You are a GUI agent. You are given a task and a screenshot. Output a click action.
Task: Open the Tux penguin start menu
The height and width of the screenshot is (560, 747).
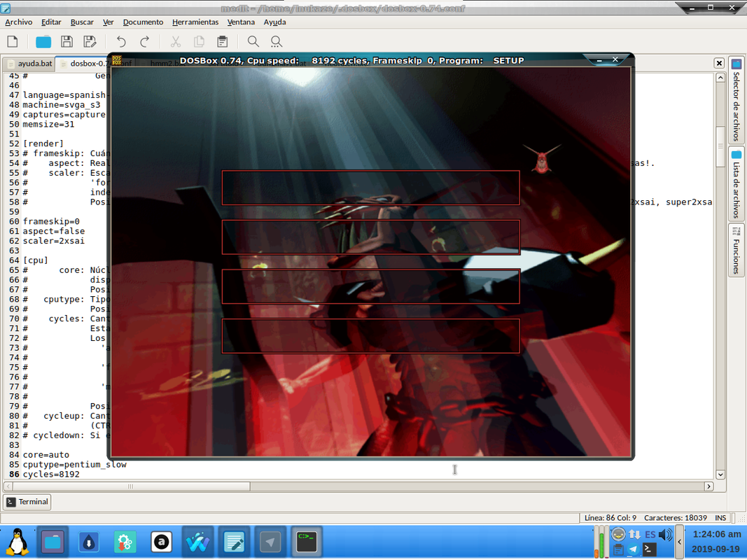(x=18, y=542)
